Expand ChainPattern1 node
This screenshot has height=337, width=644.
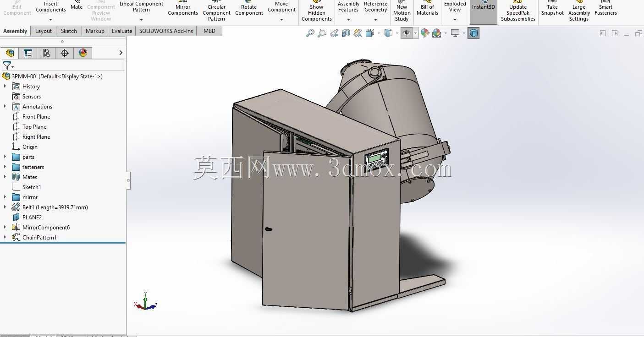(x=5, y=237)
